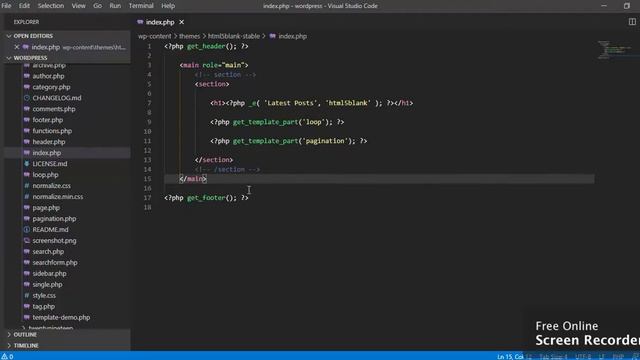Image resolution: width=640 pixels, height=360 pixels.
Task: Open the Help menu
Action: click(168, 6)
